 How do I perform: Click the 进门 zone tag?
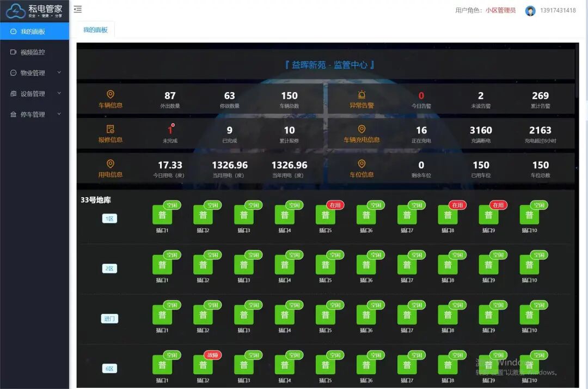(x=109, y=319)
